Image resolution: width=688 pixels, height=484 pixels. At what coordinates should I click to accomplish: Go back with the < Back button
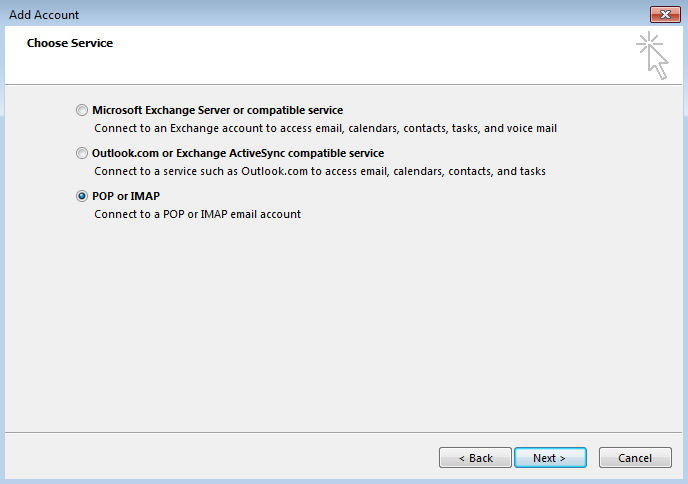point(475,458)
